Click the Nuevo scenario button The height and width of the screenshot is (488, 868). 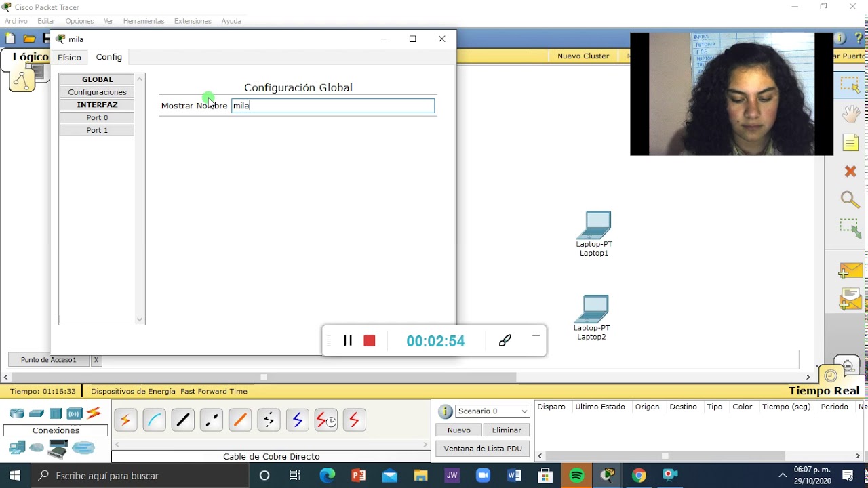coord(459,430)
